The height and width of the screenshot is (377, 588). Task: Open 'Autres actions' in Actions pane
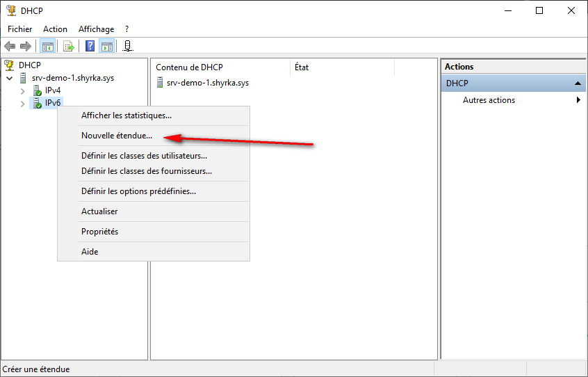[489, 100]
